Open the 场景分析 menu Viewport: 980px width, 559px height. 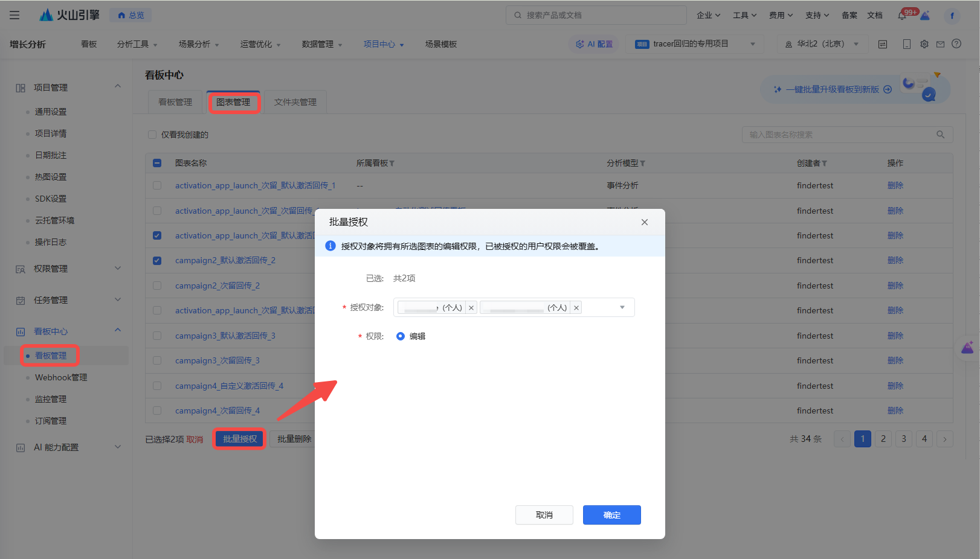(x=199, y=44)
